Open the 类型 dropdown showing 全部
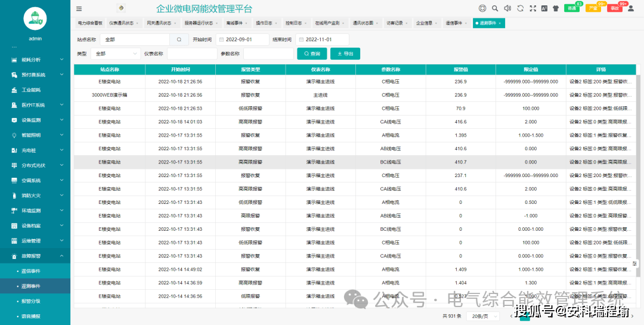 point(115,54)
